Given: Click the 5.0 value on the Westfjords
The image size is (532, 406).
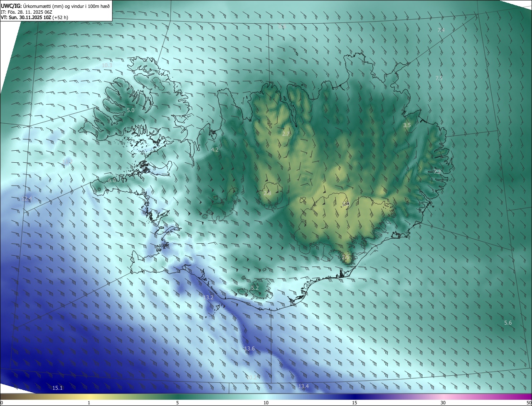Looking at the screenshot, I should pos(131,110).
